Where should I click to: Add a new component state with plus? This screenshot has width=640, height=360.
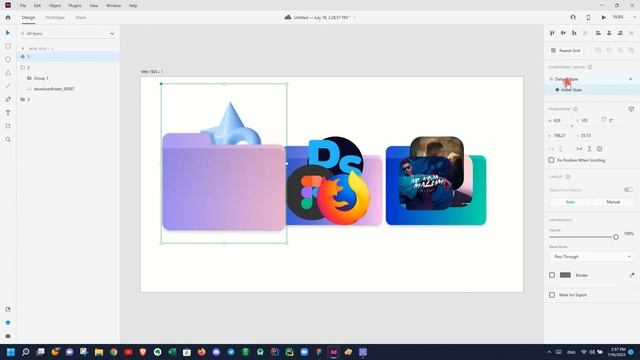(631, 79)
